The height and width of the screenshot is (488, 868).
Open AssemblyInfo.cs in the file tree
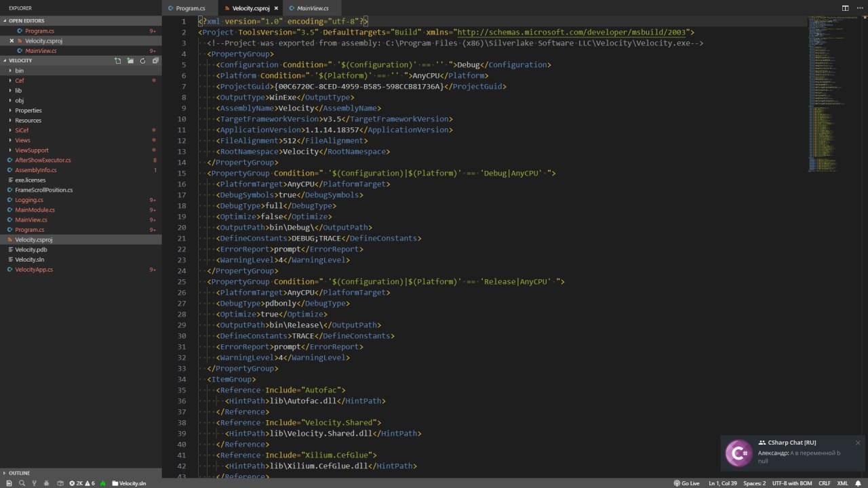81,170
